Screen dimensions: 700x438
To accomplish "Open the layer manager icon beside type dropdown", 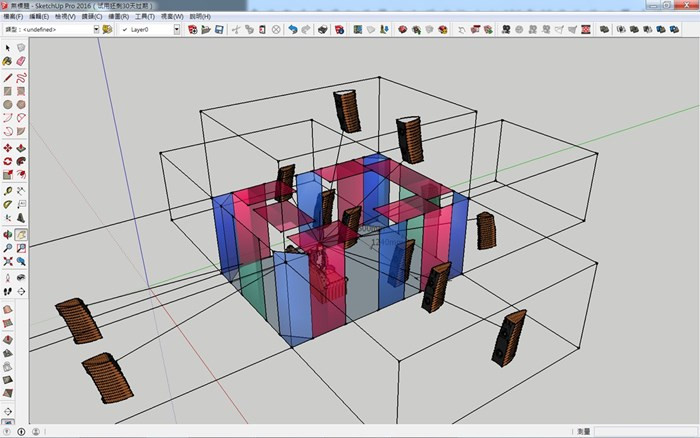I will (x=107, y=30).
